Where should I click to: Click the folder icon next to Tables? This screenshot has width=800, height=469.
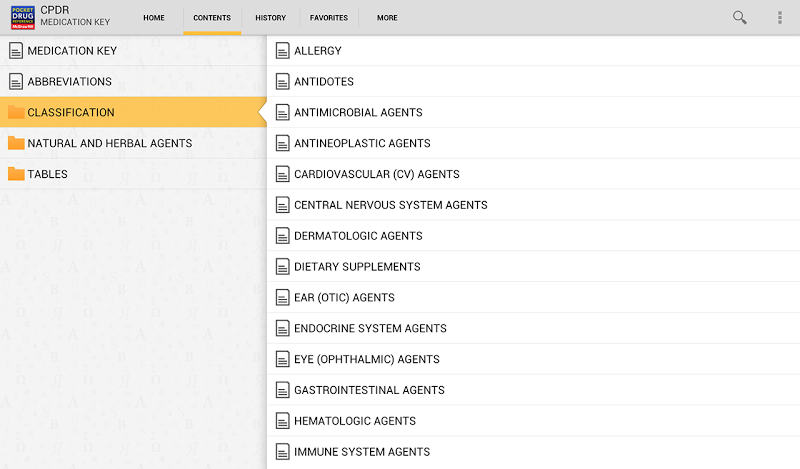15,174
